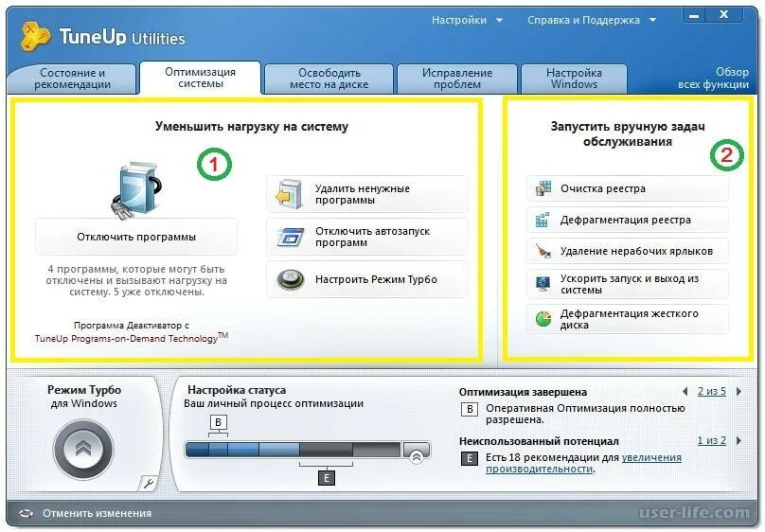The image size is (765, 532).
Task: Click the Уменьшить нагрузку на систему heading
Action: tap(252, 126)
